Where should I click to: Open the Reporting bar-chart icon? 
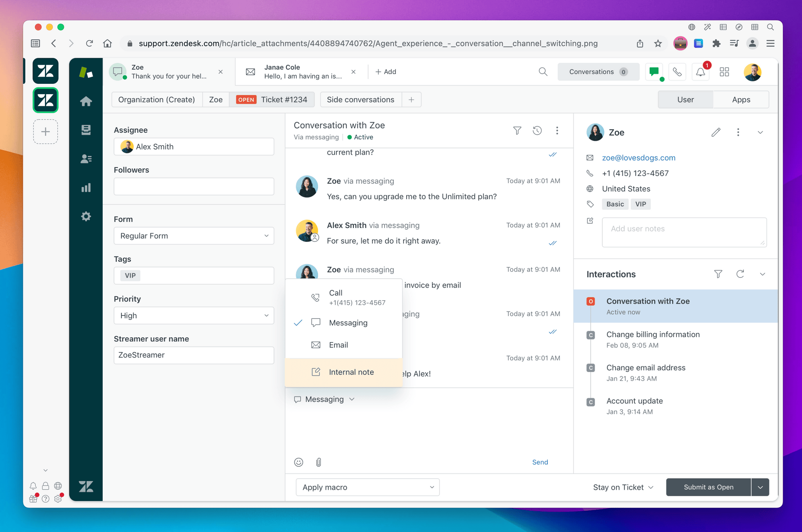point(85,187)
